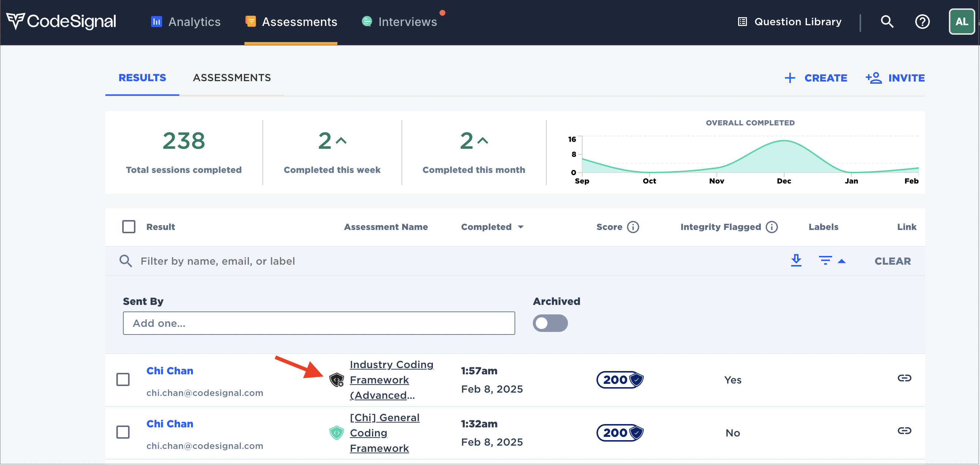Copy link icon for the 1:57am result
This screenshot has height=465, width=980.
coord(905,378)
